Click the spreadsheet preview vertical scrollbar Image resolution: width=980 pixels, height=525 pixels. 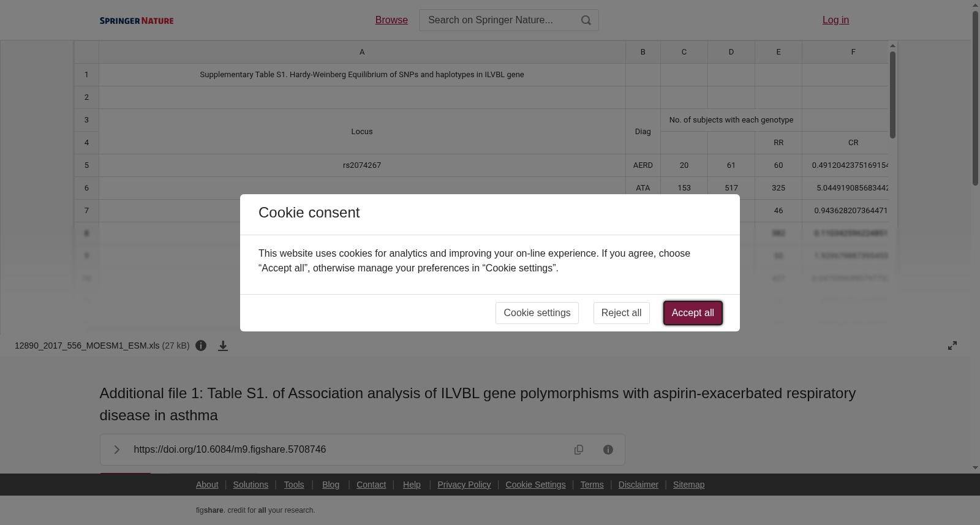pos(892,95)
